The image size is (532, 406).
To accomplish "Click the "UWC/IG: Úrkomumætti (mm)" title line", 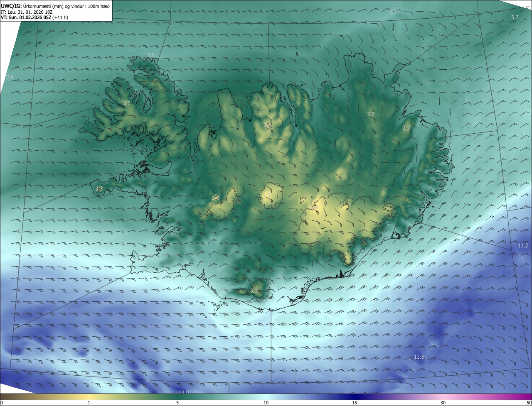I will click(55, 6).
